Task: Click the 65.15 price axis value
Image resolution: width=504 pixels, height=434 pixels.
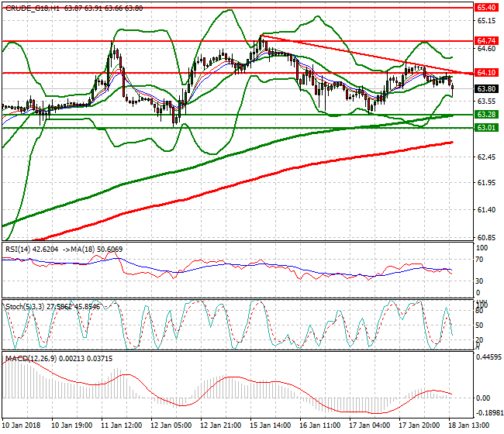Action: [486, 21]
